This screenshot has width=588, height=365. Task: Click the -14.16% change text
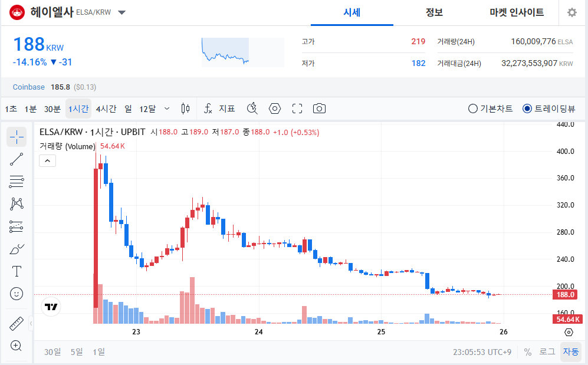(30, 62)
